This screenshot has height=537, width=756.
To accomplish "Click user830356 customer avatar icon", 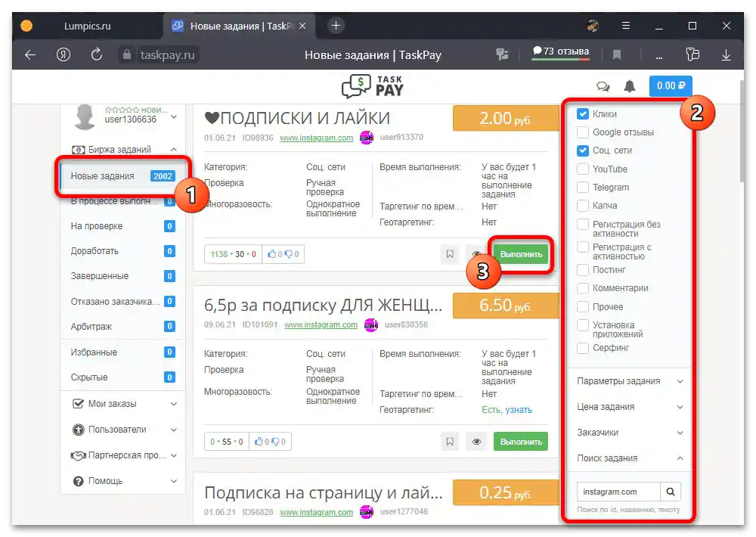I will tap(371, 325).
